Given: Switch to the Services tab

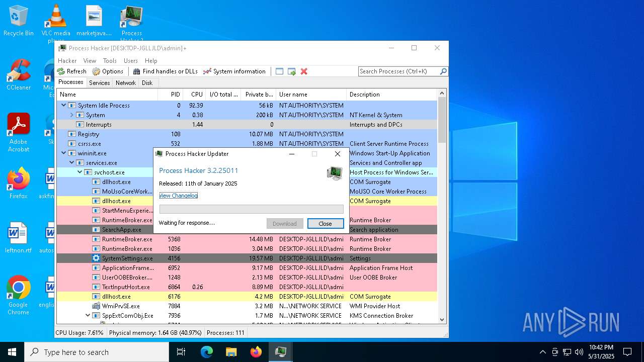Looking at the screenshot, I should (100, 83).
